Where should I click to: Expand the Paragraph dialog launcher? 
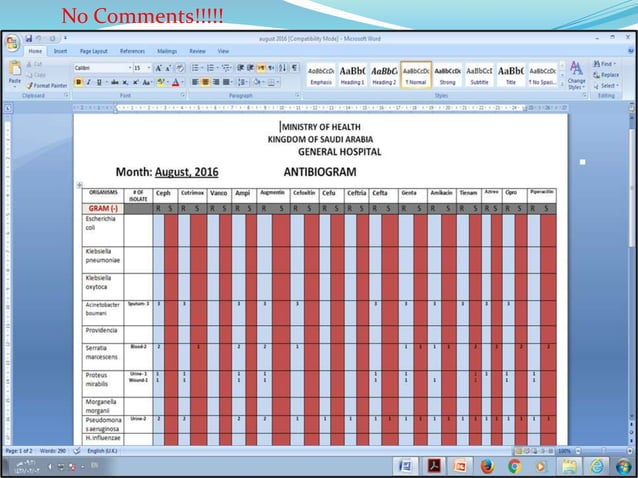(298, 95)
